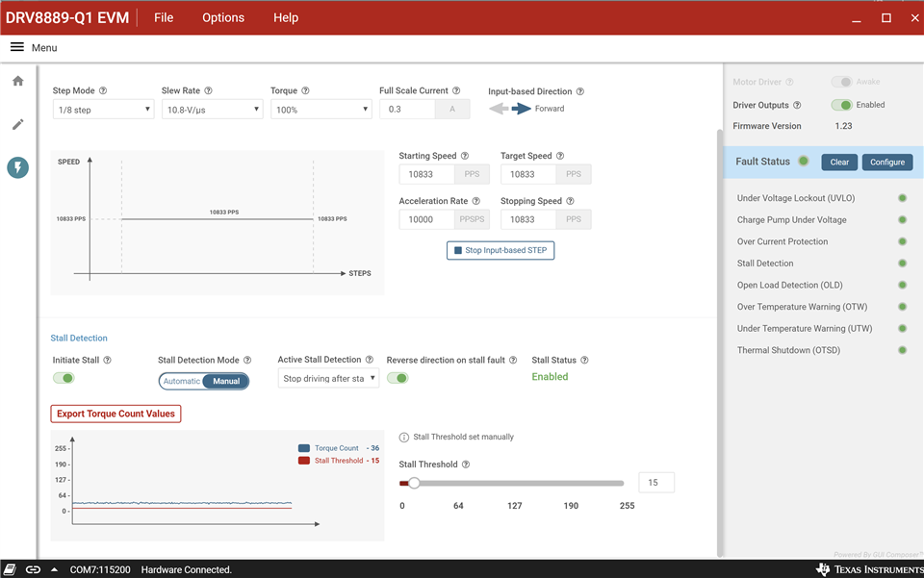Click the log document icon in status bar
Image resolution: width=924 pixels, height=578 pixels.
pyautogui.click(x=10, y=569)
